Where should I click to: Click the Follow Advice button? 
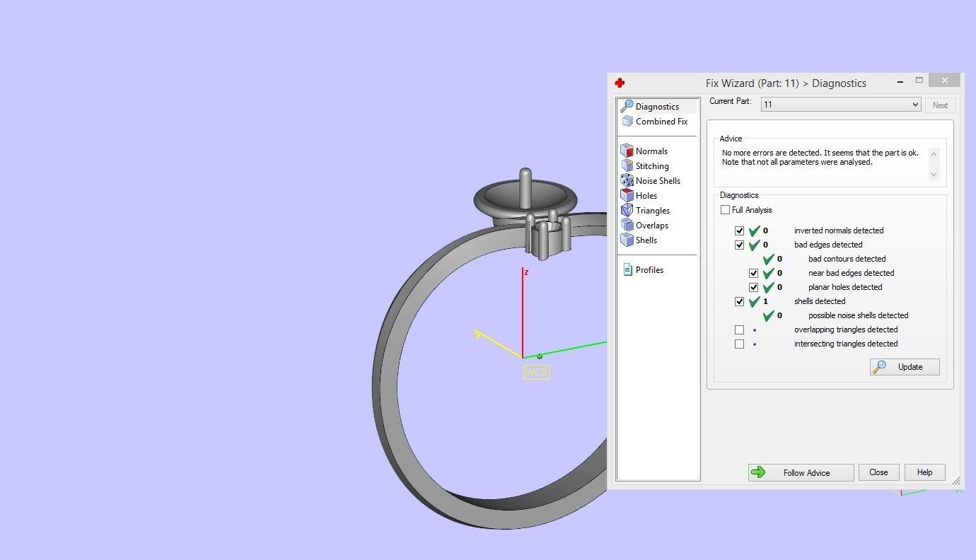pyautogui.click(x=801, y=472)
